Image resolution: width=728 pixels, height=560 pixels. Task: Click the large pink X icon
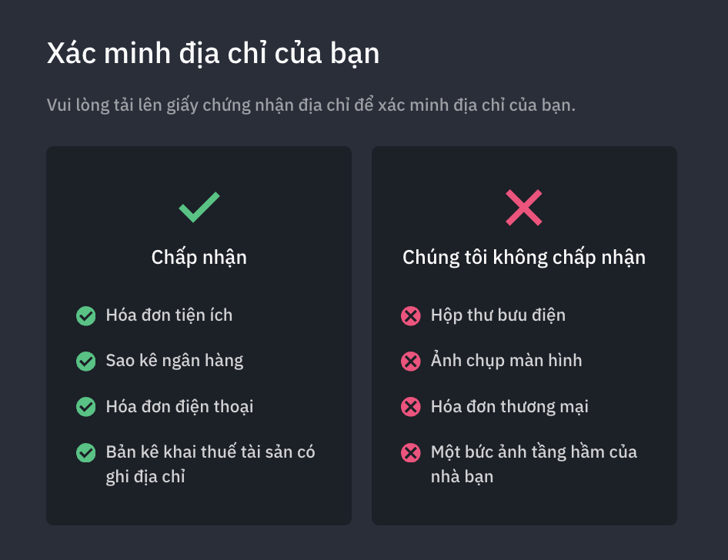(524, 208)
